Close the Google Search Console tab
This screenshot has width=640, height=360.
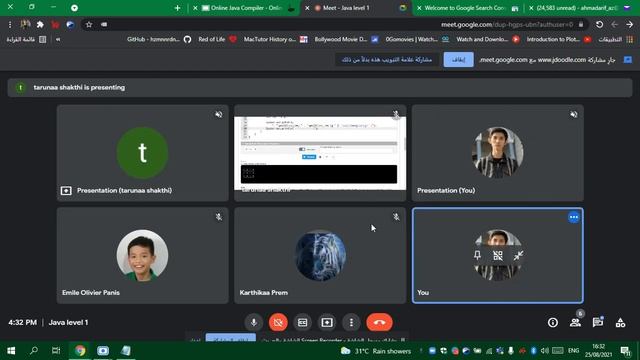pos(419,8)
